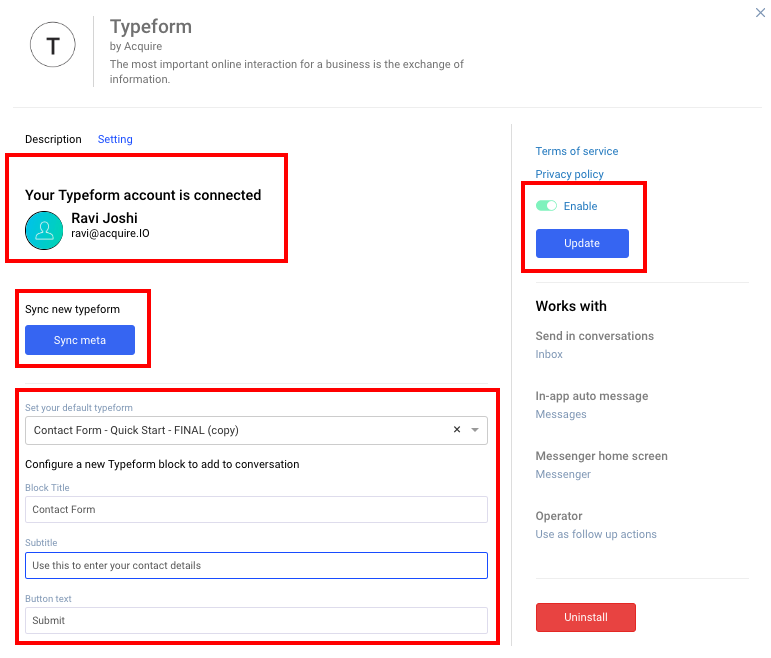Click the Typeform T logo icon
Screen dimensions: 771x658
53,45
